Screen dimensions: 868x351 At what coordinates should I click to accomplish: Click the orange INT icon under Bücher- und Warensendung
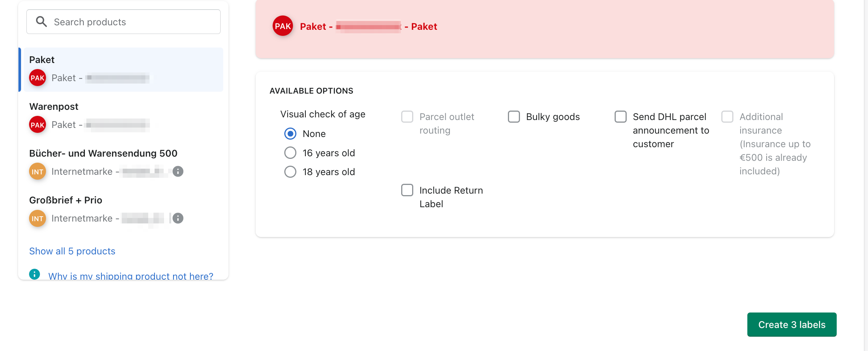tap(37, 172)
